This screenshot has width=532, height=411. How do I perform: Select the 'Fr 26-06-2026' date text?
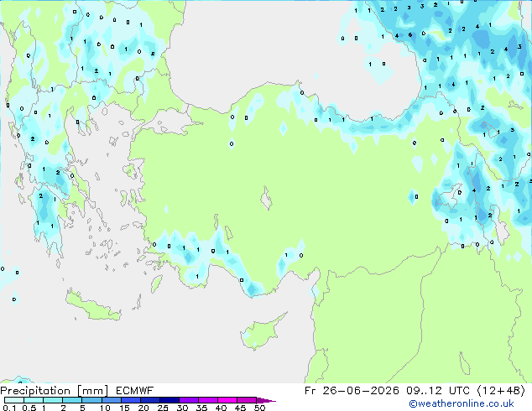[352, 391]
